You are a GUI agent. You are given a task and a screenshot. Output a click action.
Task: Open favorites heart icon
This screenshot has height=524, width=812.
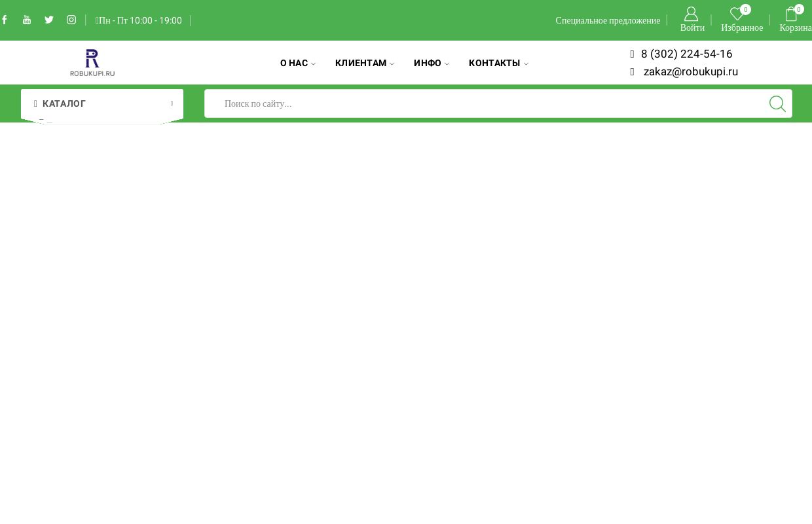click(737, 14)
